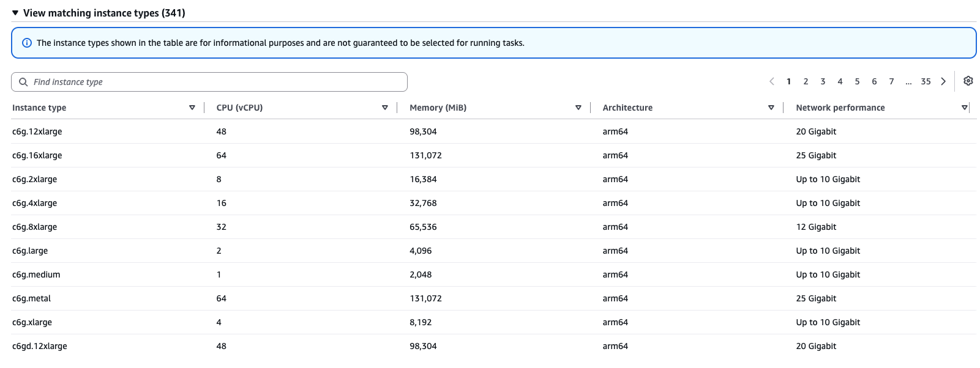Click memory value 32,768
This screenshot has width=980, height=368.
pos(423,203)
